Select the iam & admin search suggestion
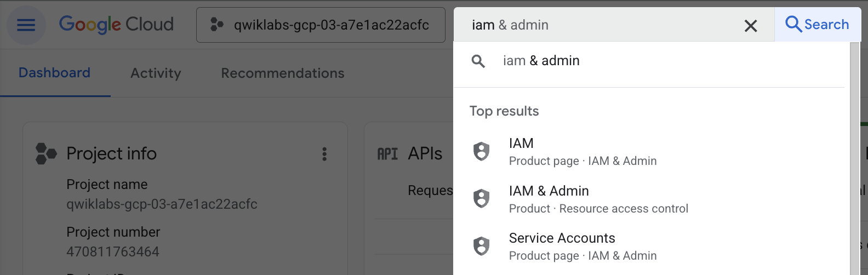868x275 pixels. [x=649, y=61]
